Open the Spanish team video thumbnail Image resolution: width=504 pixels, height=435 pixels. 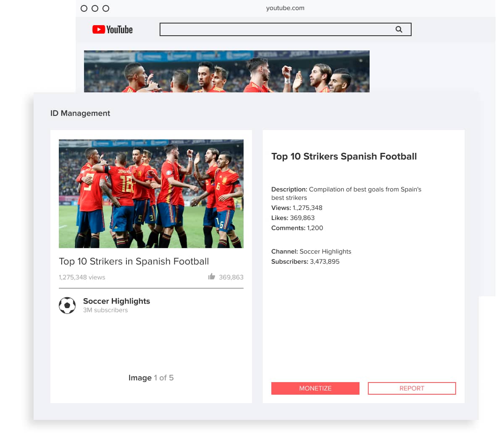(151, 194)
